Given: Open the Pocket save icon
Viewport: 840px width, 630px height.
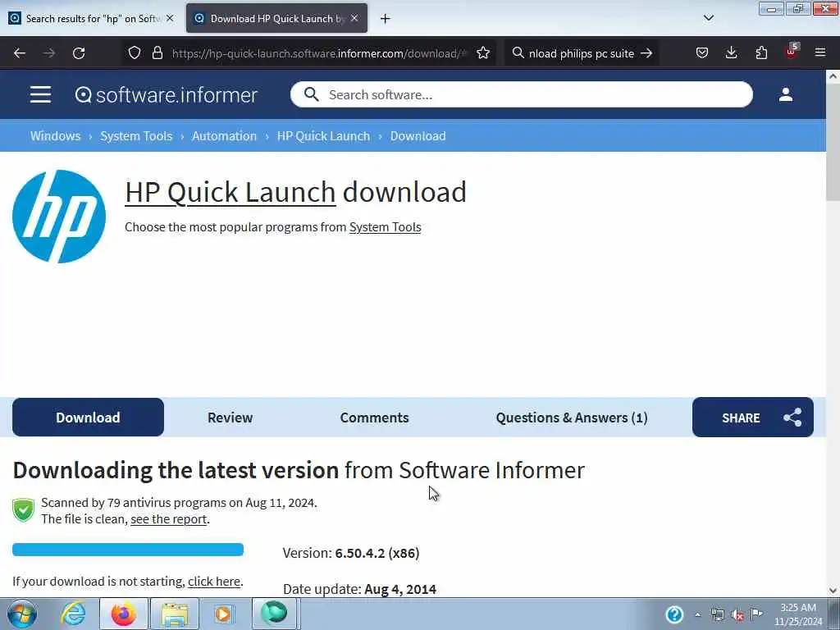Looking at the screenshot, I should [702, 53].
